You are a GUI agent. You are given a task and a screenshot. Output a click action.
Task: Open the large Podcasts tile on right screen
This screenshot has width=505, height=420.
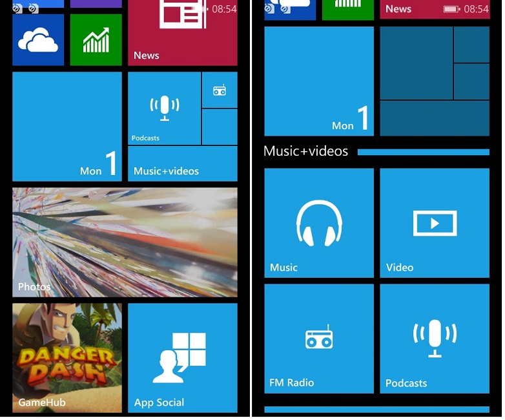pyautogui.click(x=435, y=339)
